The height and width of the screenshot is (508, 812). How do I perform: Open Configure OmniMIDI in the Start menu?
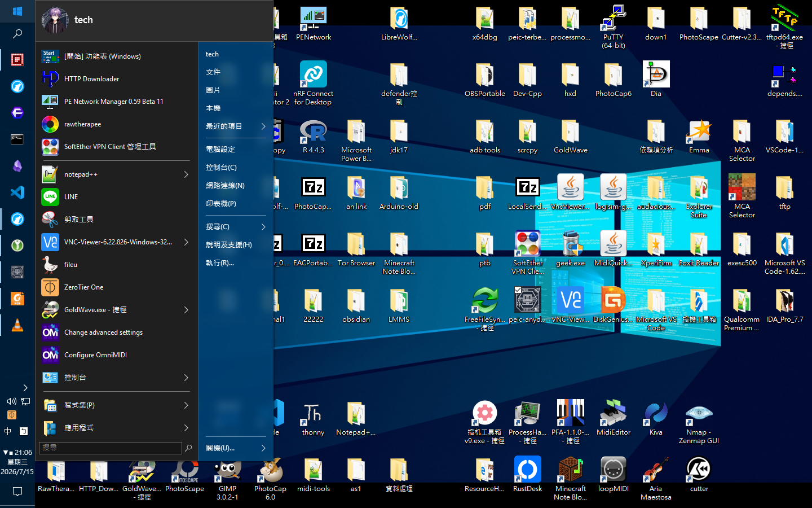pos(116,355)
